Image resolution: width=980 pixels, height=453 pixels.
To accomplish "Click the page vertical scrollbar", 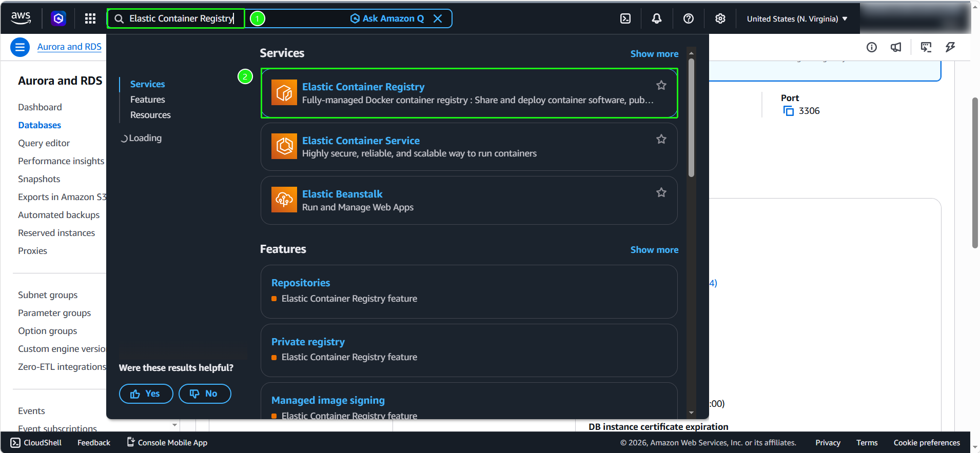I will pyautogui.click(x=975, y=172).
